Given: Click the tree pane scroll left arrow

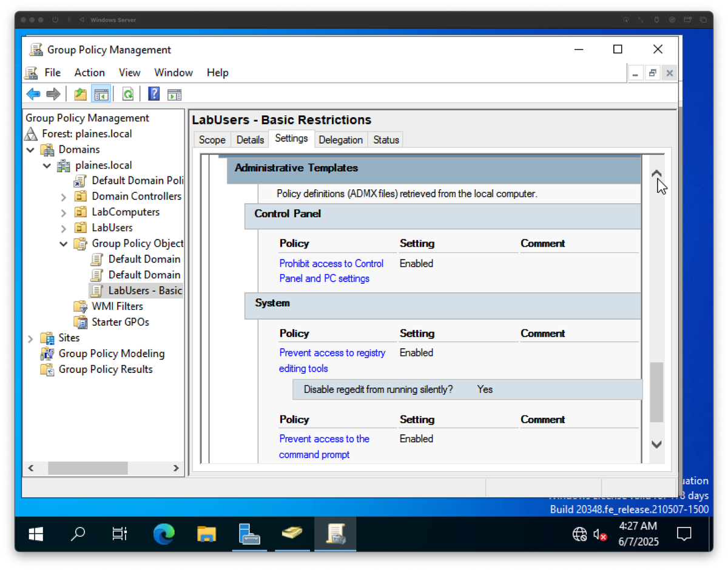Looking at the screenshot, I should pyautogui.click(x=31, y=468).
